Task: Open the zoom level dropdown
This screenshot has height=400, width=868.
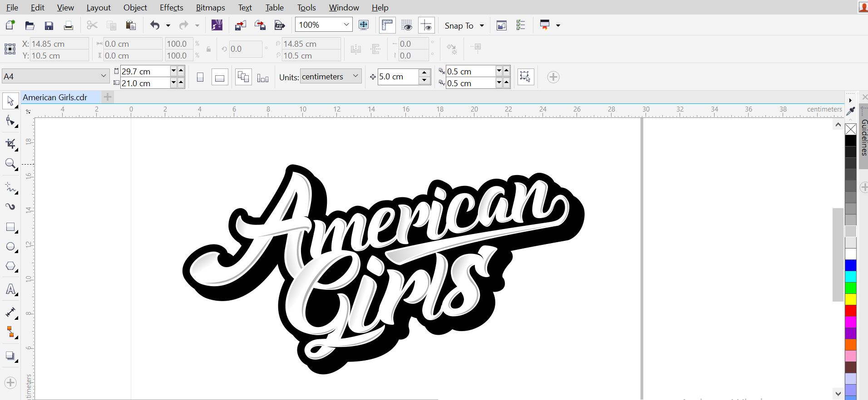Action: 346,25
